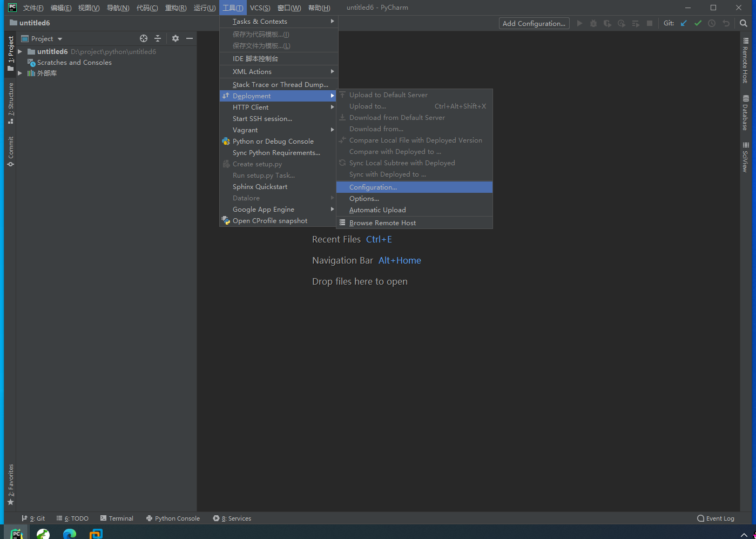Click the Git rollback arrow icon
The image size is (756, 539).
click(x=726, y=23)
